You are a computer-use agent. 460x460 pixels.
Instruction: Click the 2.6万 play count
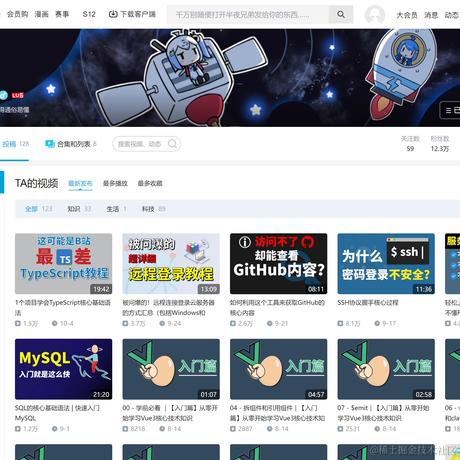click(x=245, y=323)
